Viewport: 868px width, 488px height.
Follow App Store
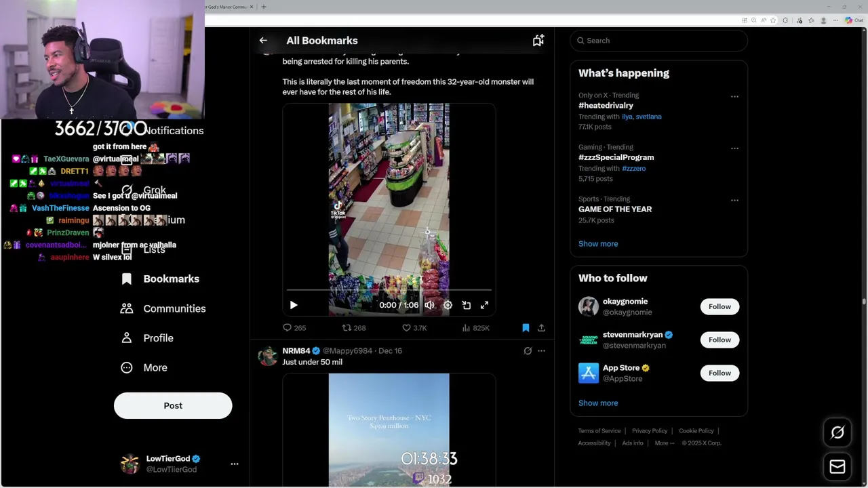[x=719, y=373]
